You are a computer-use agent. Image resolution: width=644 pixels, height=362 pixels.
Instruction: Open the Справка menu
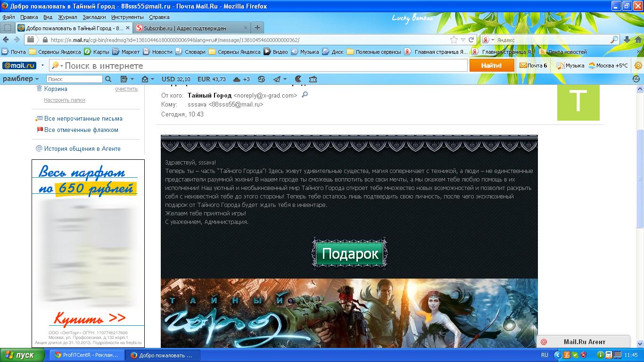click(x=159, y=17)
